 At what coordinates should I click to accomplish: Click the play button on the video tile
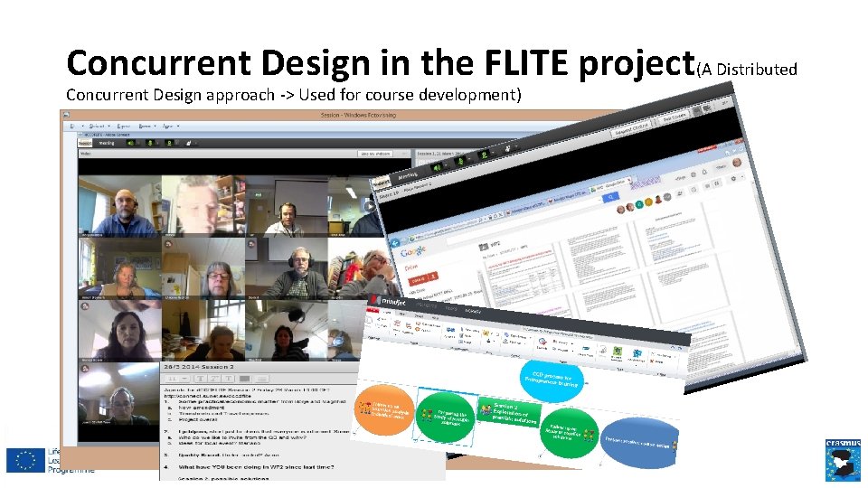tap(369, 206)
